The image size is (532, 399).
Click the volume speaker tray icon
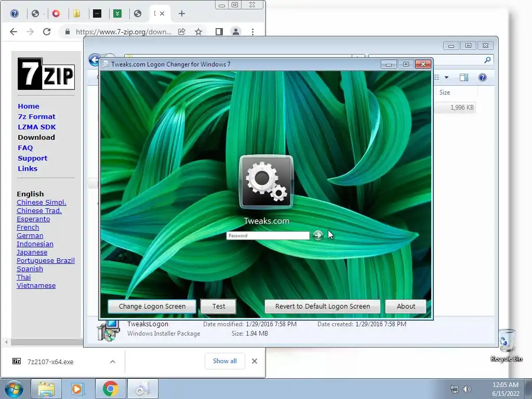coord(467,389)
